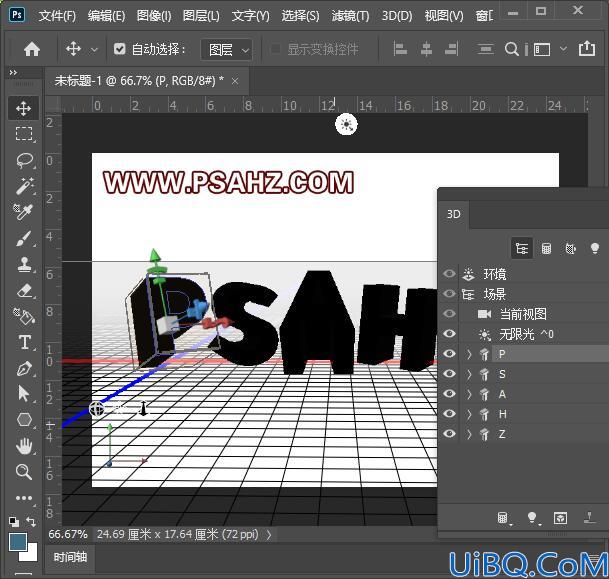This screenshot has width=609, height=579.
Task: Click render cube icon in 3D panel
Action: 560,518
